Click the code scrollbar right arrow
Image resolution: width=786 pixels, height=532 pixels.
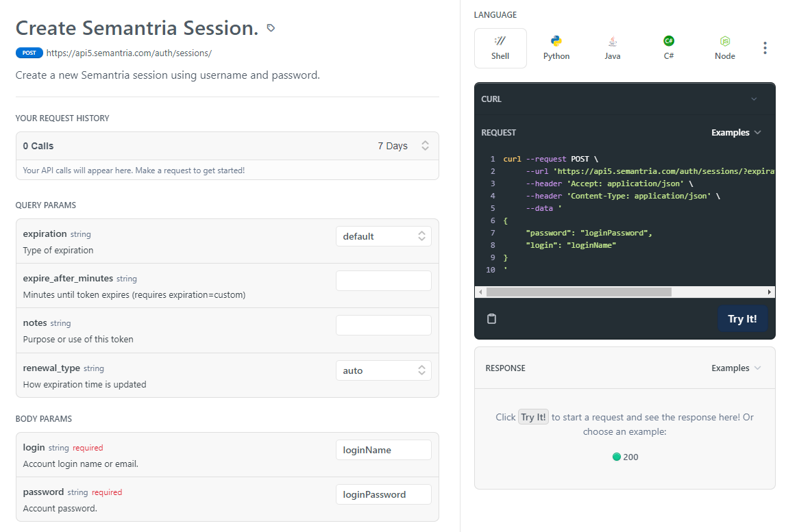(x=769, y=292)
